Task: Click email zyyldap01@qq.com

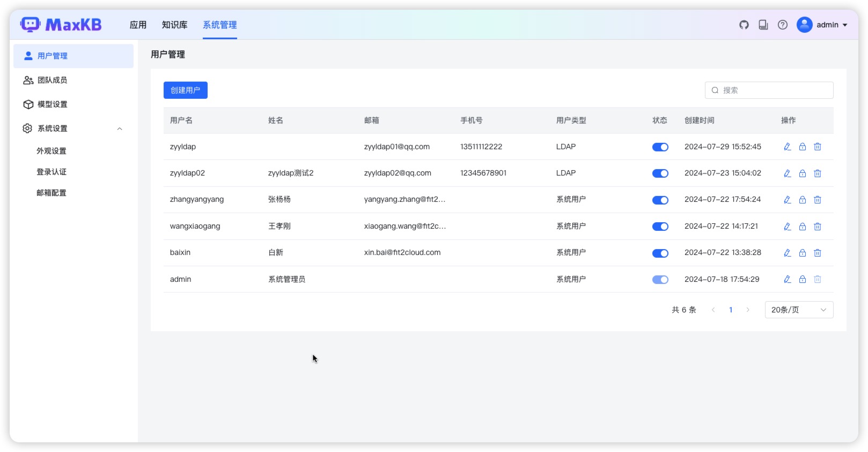Action: click(x=397, y=147)
